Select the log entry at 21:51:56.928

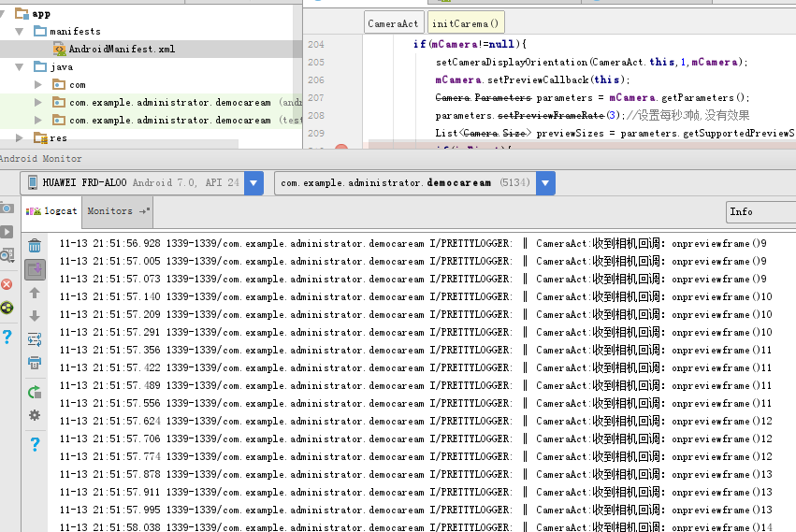(412, 244)
